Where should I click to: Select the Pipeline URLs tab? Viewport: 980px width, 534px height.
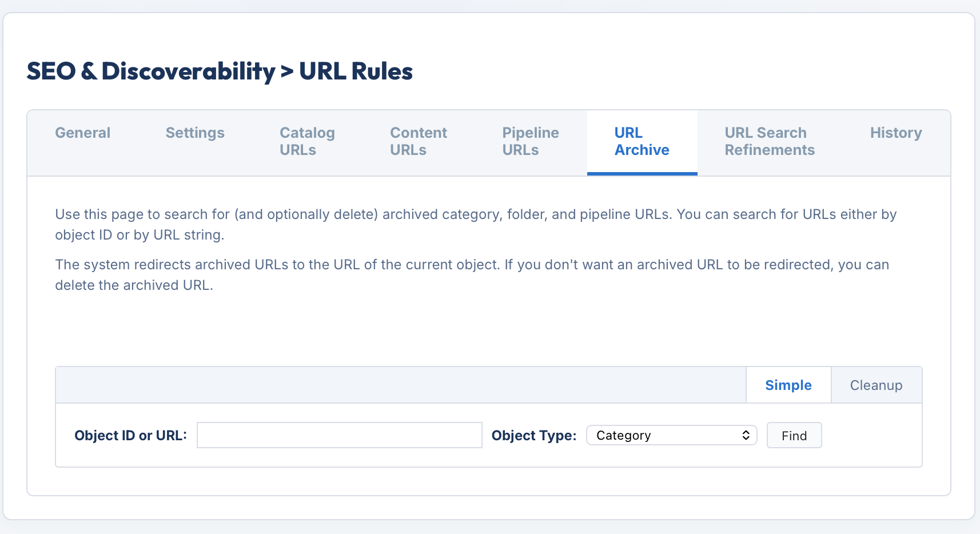click(531, 141)
